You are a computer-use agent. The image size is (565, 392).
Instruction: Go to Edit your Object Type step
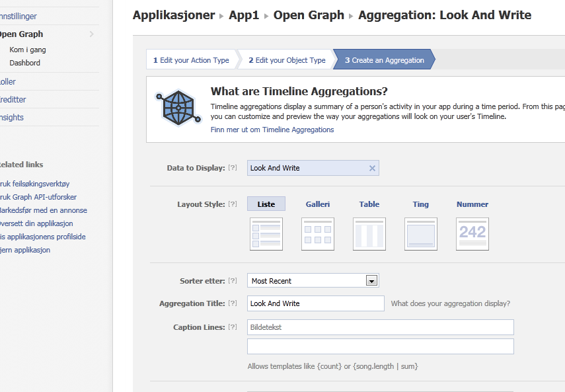point(287,60)
